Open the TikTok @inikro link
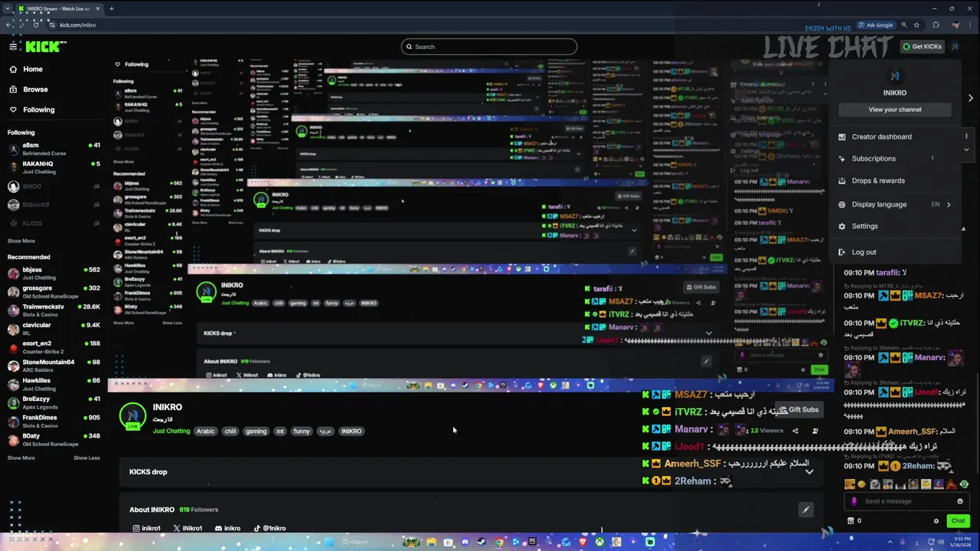The height and width of the screenshot is (551, 980). point(269,528)
